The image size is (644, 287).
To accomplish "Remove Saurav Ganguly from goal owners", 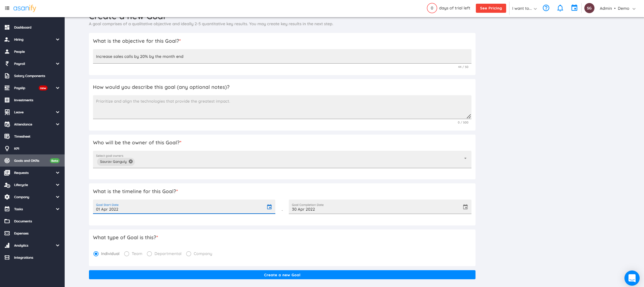I will 131,162.
